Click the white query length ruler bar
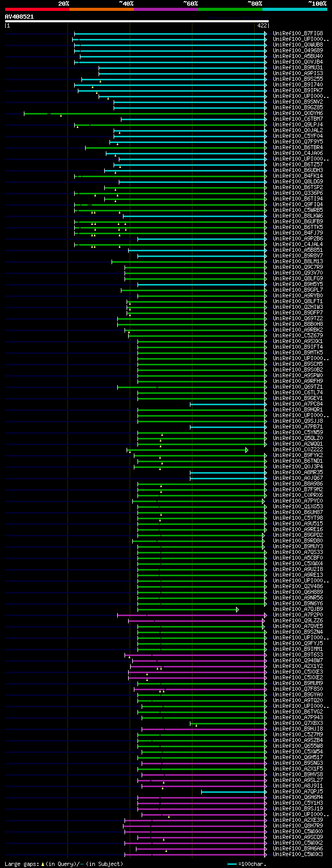The image size is (332, 868). coord(137,21)
